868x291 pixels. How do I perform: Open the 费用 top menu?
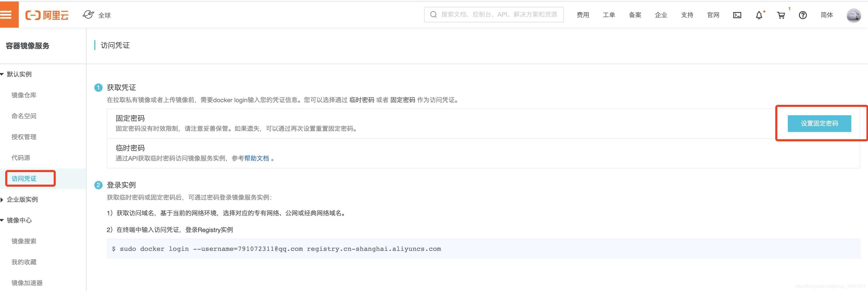click(x=582, y=15)
